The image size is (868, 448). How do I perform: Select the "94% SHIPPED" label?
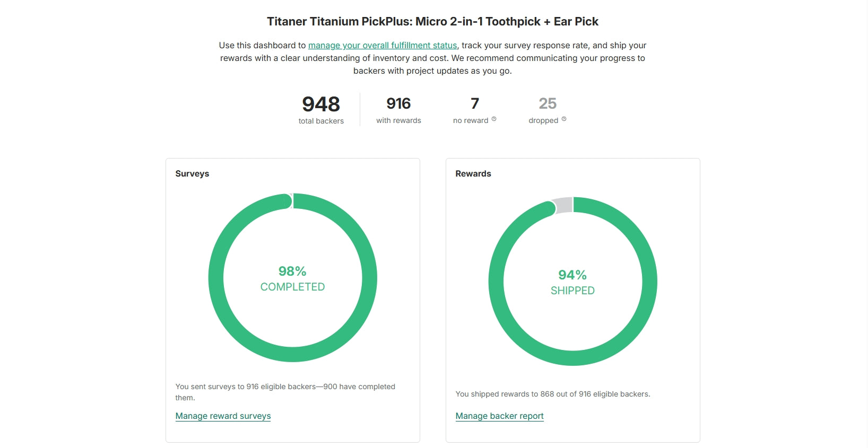click(x=572, y=283)
